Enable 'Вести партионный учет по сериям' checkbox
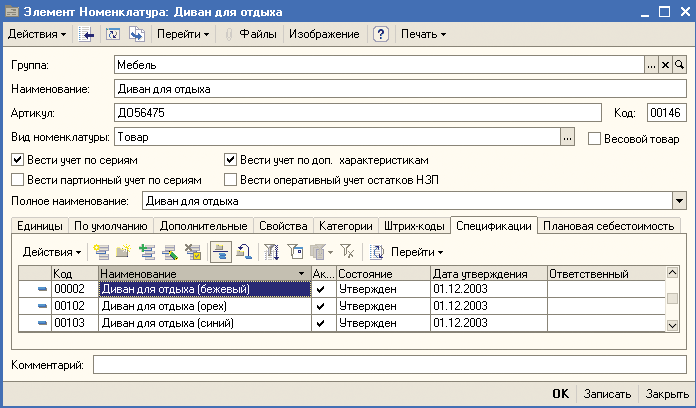 (17, 180)
